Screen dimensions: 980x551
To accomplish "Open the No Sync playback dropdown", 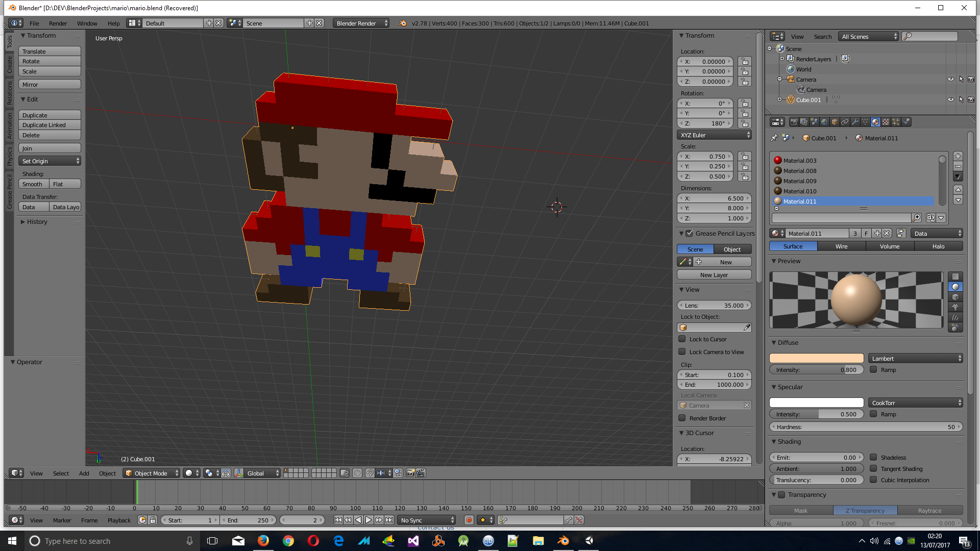I will pos(427,520).
